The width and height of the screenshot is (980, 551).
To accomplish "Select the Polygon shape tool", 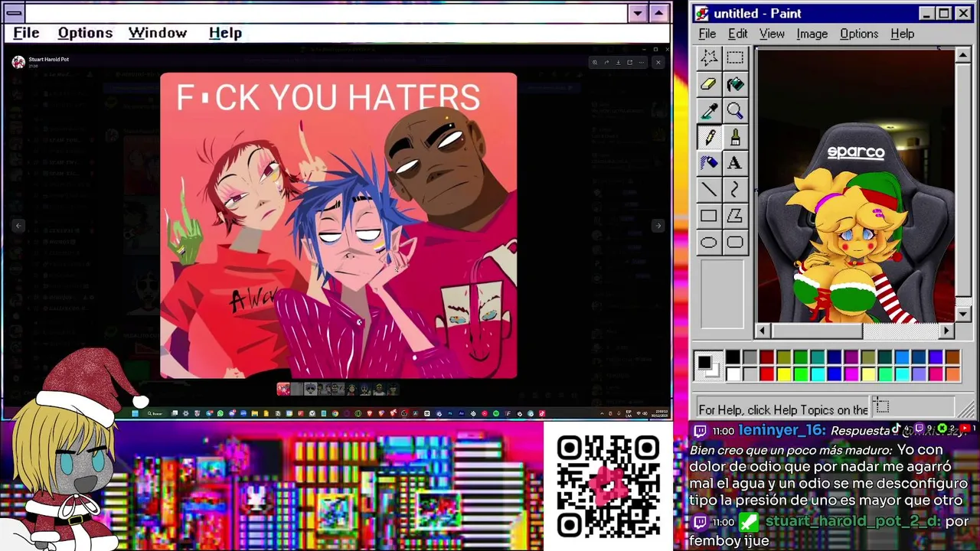I will pos(735,217).
